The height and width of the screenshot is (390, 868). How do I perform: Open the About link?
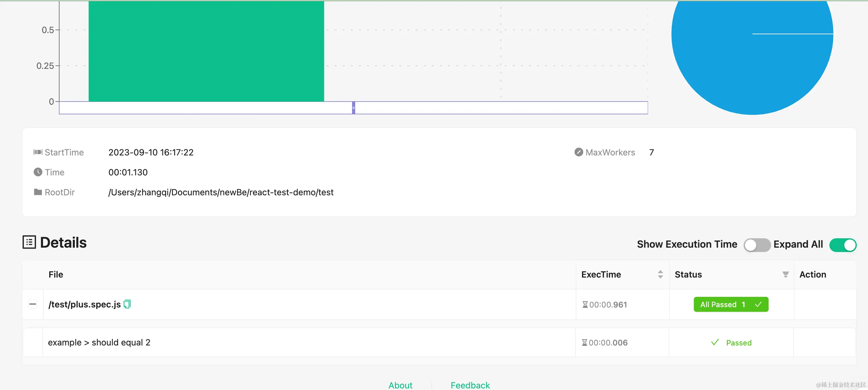pyautogui.click(x=400, y=385)
